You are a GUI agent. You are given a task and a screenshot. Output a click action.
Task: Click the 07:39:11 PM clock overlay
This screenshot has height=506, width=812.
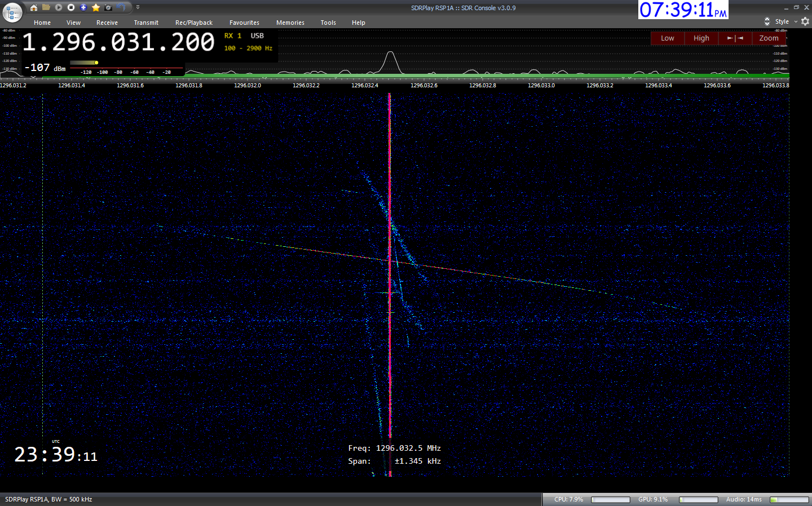(683, 10)
